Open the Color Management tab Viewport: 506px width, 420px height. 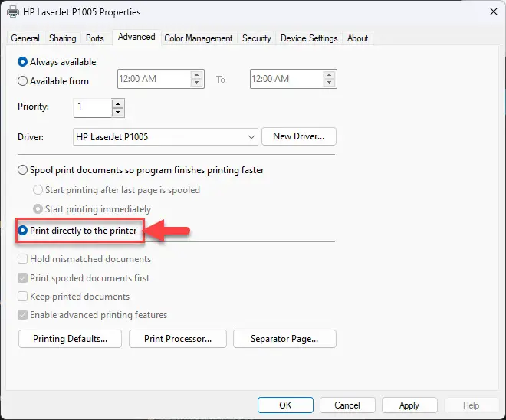pyautogui.click(x=198, y=38)
